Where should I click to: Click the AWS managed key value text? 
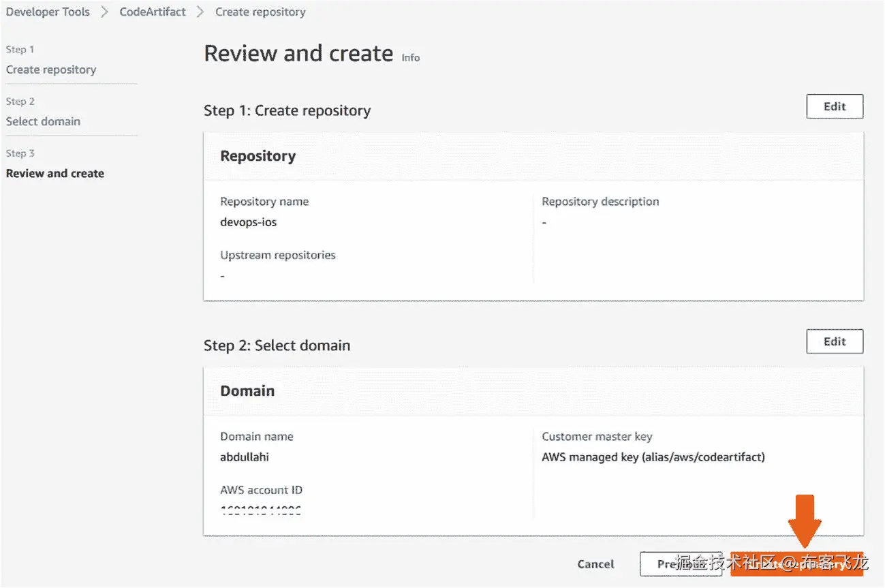[653, 457]
